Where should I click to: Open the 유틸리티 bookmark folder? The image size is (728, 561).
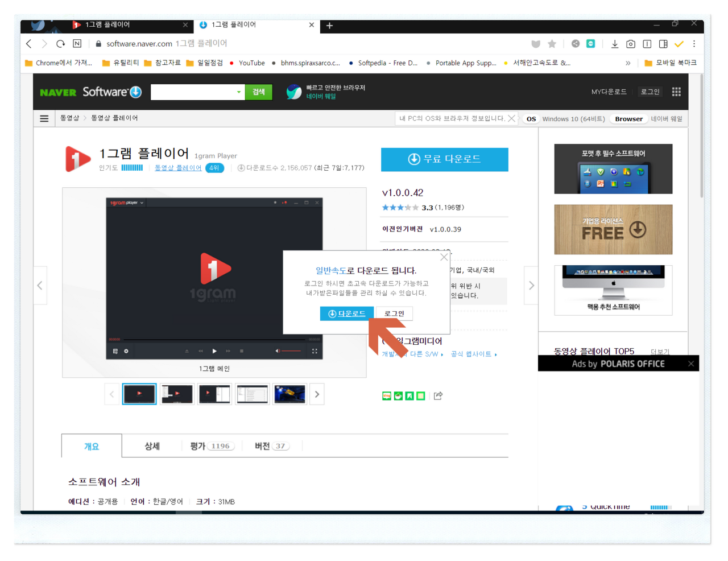coord(120,63)
